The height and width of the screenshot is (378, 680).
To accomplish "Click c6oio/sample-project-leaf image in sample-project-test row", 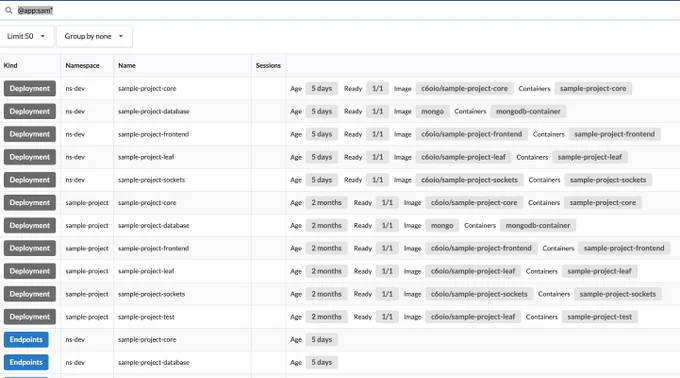I will coord(473,317).
